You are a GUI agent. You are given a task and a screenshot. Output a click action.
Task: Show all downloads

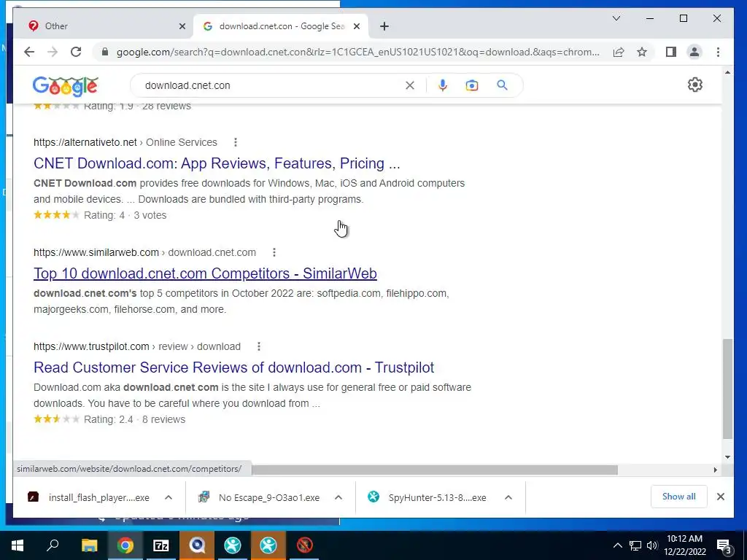679,497
